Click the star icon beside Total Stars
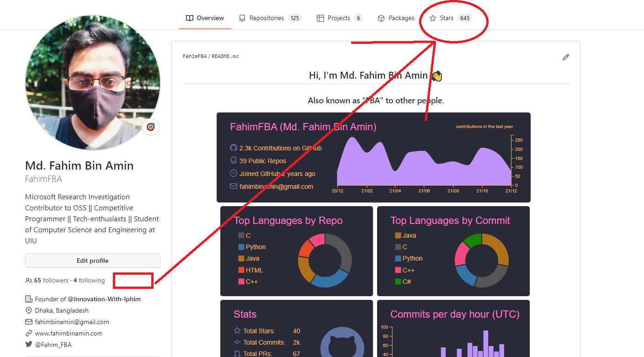This screenshot has width=644, height=357. tap(237, 330)
